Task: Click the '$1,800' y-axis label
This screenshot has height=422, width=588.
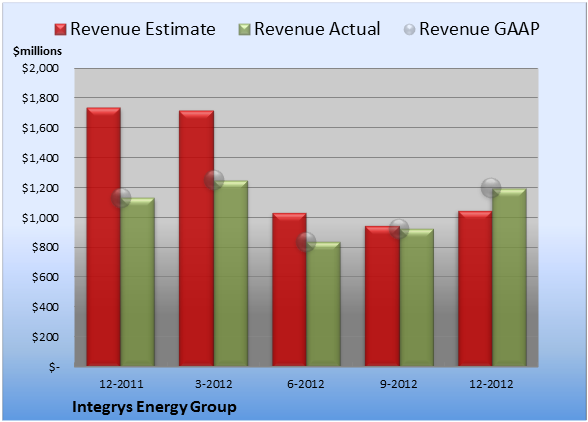Action: coord(40,98)
